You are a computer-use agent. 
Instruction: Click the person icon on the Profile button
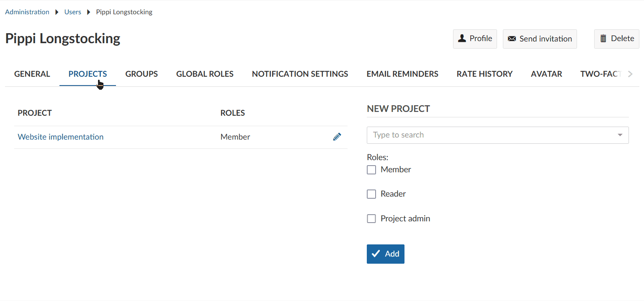point(462,38)
